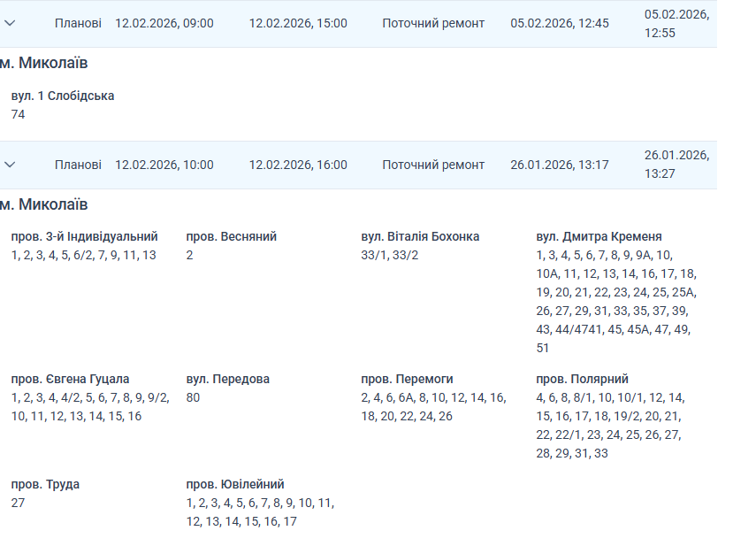Click street heading вул. 1 Слобідська
The height and width of the screenshot is (546, 756).
(63, 96)
